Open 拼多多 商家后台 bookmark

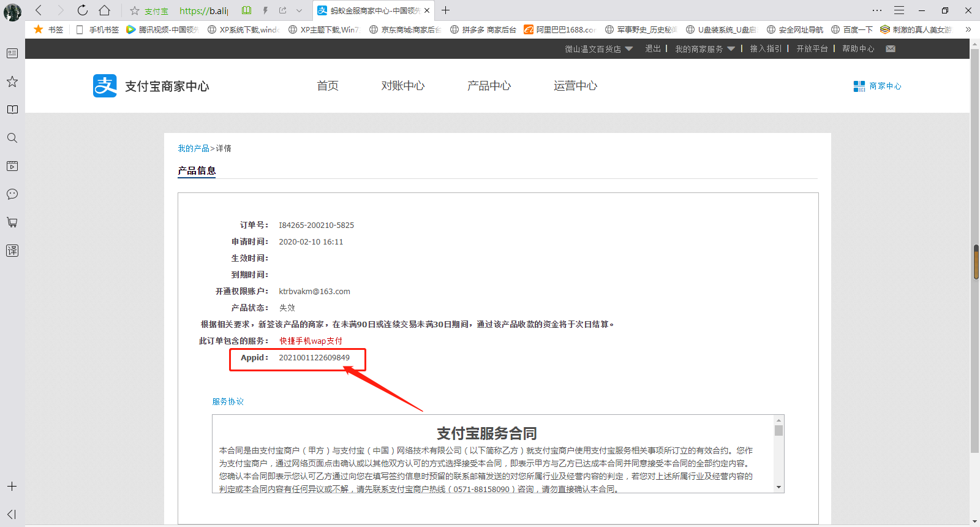point(483,29)
